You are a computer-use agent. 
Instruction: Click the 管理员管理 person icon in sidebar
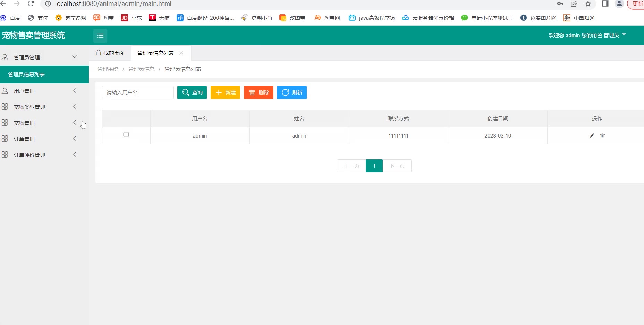(x=5, y=57)
